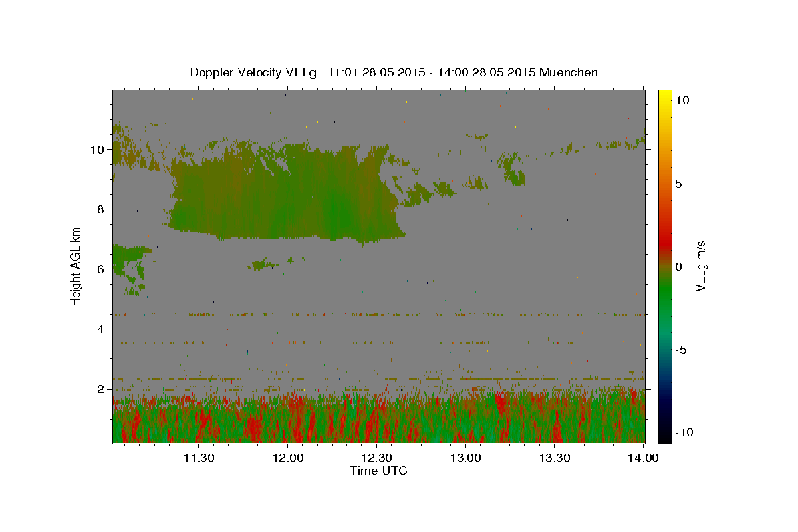Image resolution: width=798 pixels, height=532 pixels.
Task: Click the colorbar value -5 label
Action: 682,350
